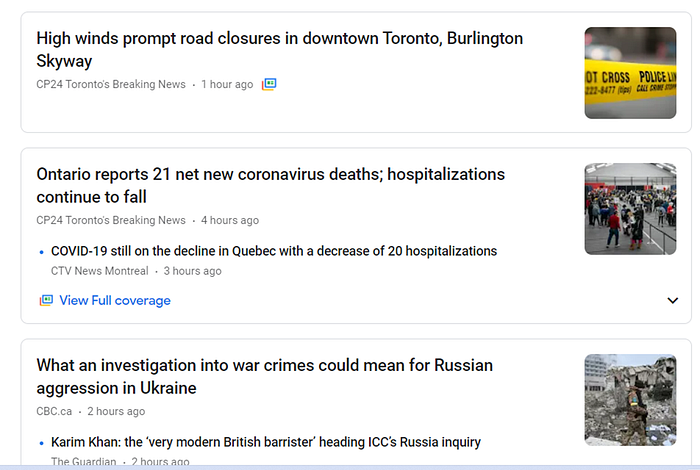Image resolution: width=700 pixels, height=470 pixels.
Task: Click the 'CTV News Montreal' source label
Action: pyautogui.click(x=100, y=271)
